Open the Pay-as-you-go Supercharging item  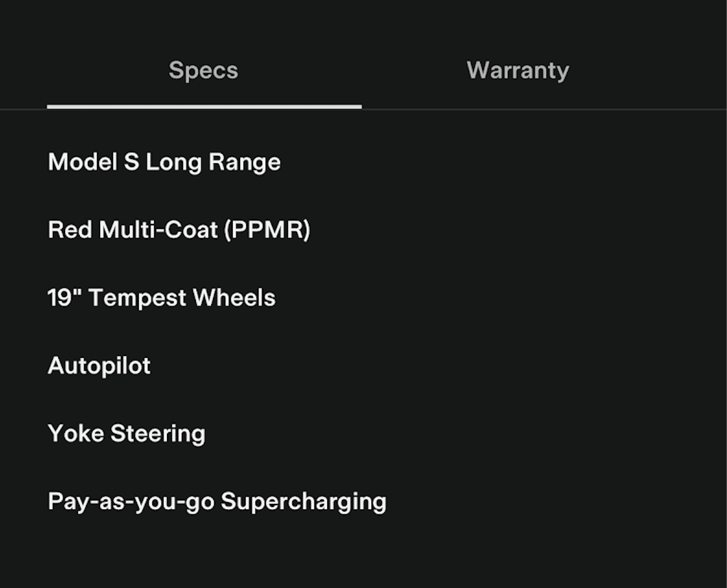pos(217,501)
